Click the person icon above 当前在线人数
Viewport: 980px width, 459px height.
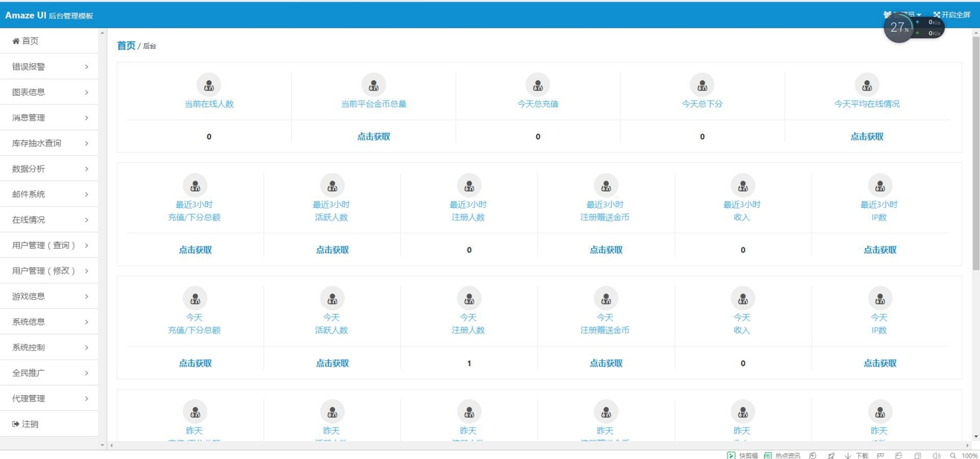click(209, 84)
